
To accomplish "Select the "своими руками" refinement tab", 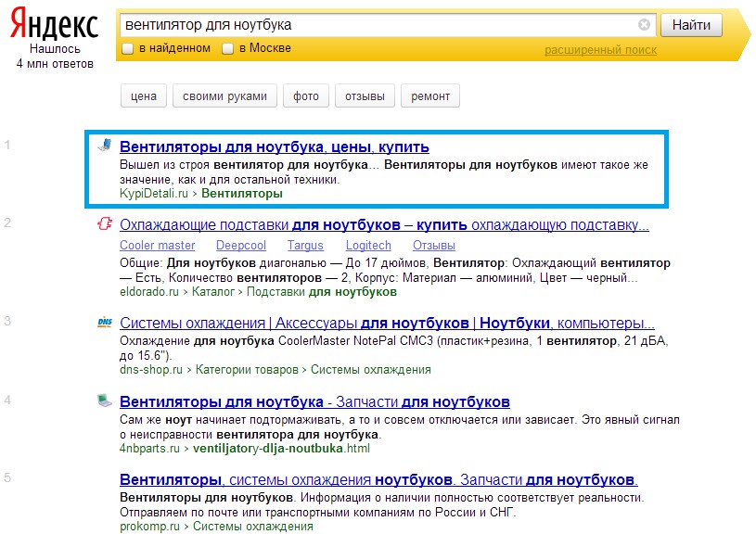I will click(x=225, y=95).
